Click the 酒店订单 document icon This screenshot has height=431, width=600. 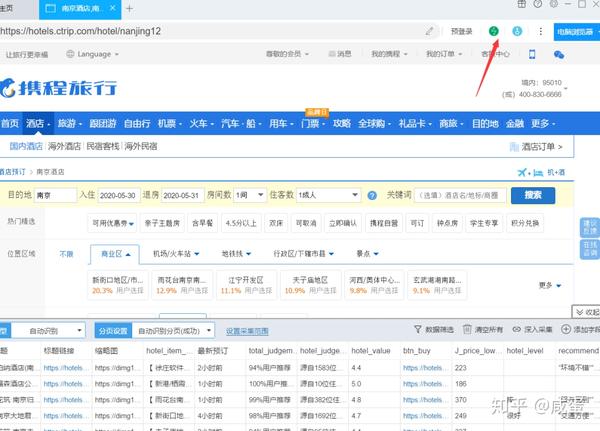point(514,147)
